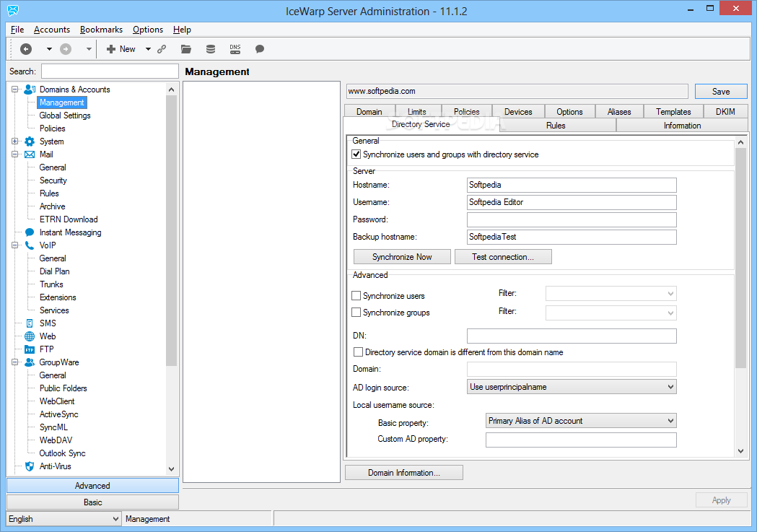Click the Anti-Virus shield icon
This screenshot has height=532, width=757.
click(x=30, y=466)
